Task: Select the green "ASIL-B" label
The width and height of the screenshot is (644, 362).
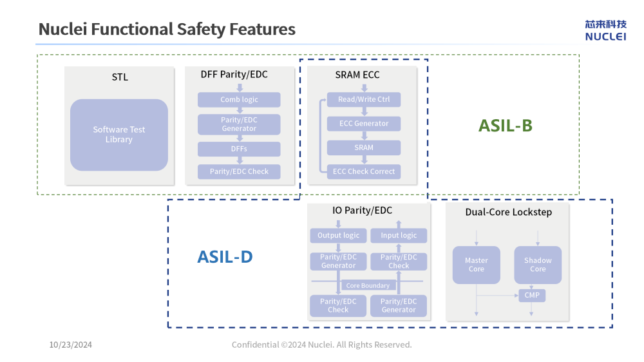Action: coord(505,126)
